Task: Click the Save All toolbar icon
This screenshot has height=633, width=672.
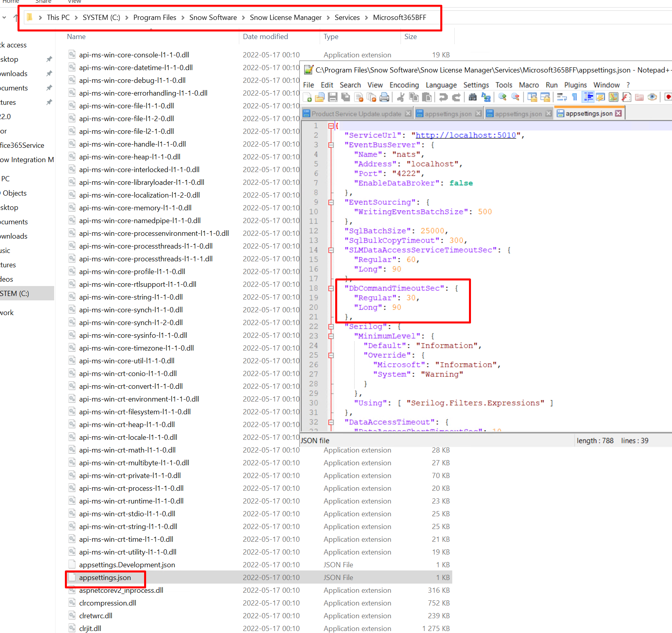Action: tap(346, 97)
